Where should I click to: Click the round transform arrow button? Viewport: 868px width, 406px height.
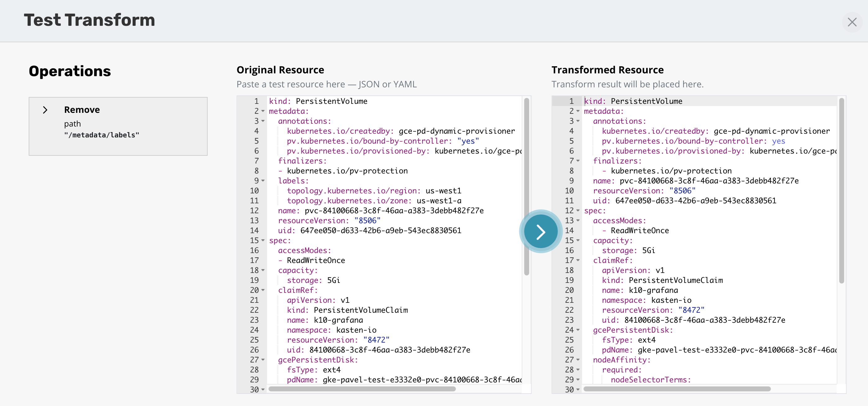(x=541, y=232)
